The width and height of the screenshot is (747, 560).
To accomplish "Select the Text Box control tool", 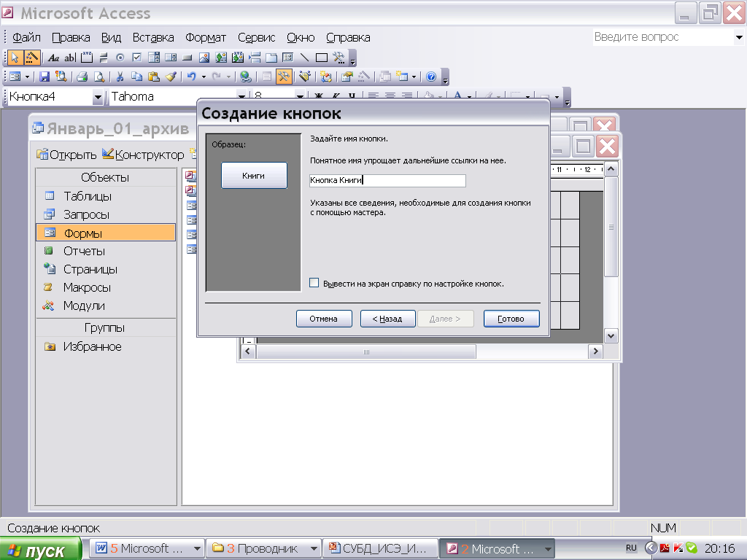I will [70, 58].
